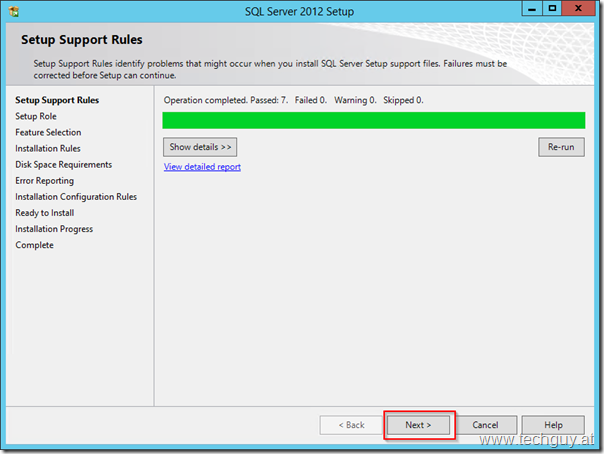Select Installation Rules step in sidebar
This screenshot has height=454, width=604.
pos(48,149)
